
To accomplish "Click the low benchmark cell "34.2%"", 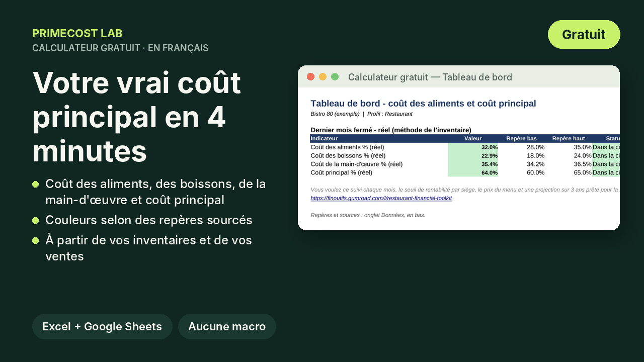I will tap(522, 164).
